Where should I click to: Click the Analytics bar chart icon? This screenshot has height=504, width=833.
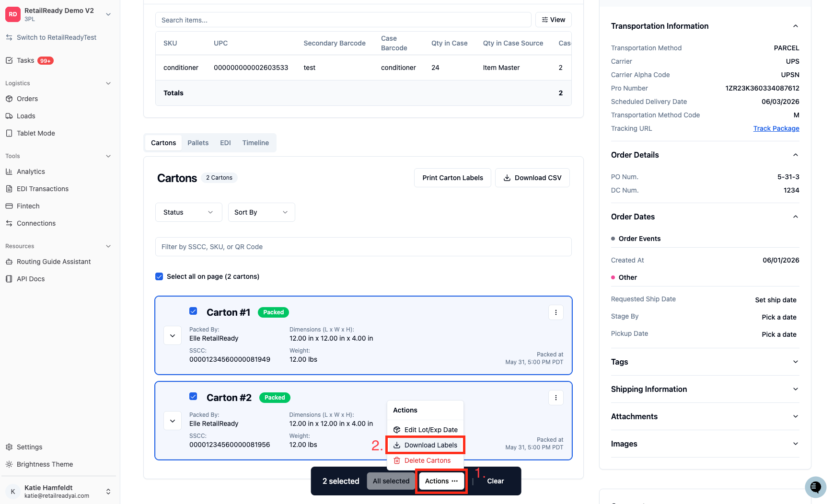(9, 172)
